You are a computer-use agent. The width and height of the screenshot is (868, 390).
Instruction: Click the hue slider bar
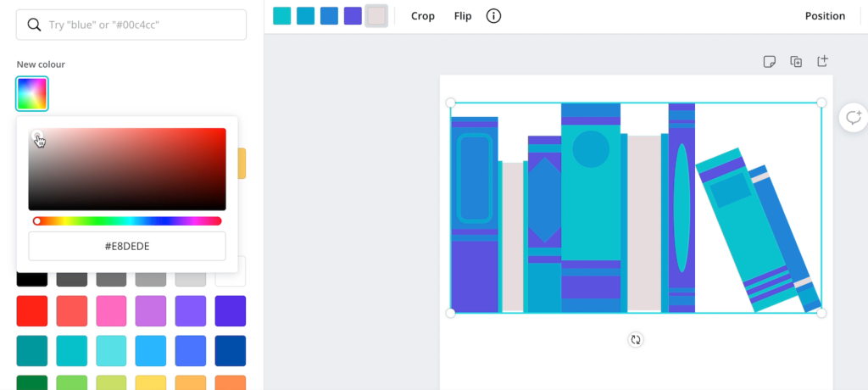127,221
